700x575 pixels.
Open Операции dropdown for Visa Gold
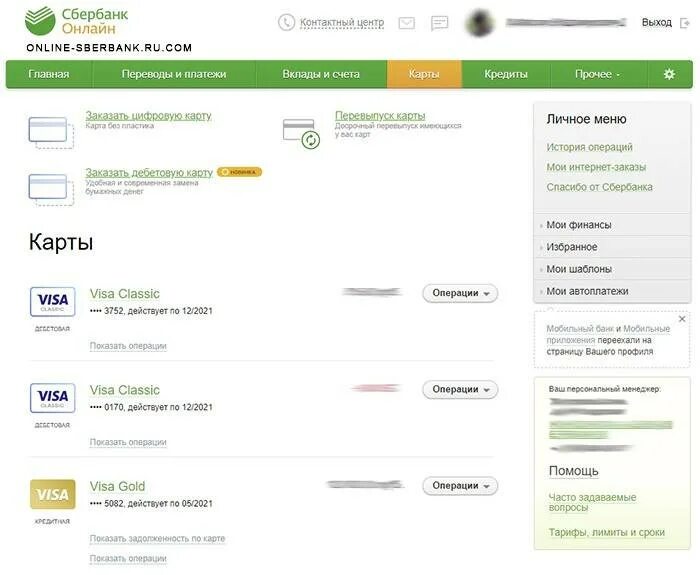click(x=460, y=486)
